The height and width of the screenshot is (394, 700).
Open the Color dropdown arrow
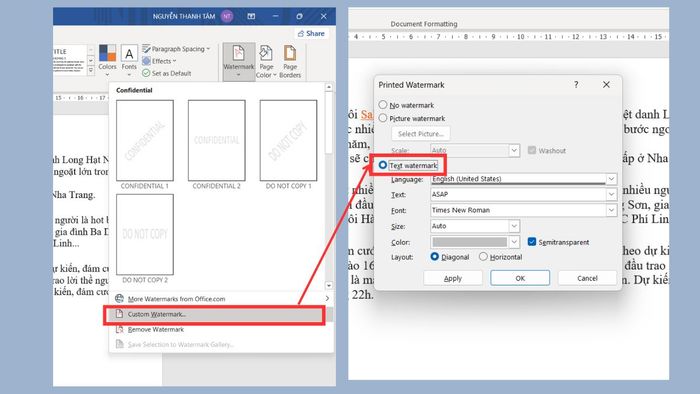514,242
